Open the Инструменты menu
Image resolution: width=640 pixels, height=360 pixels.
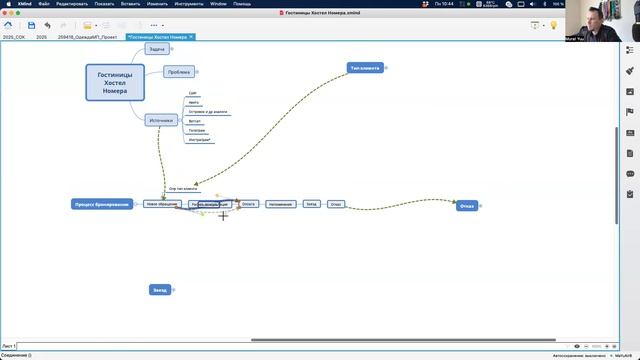[x=189, y=4]
